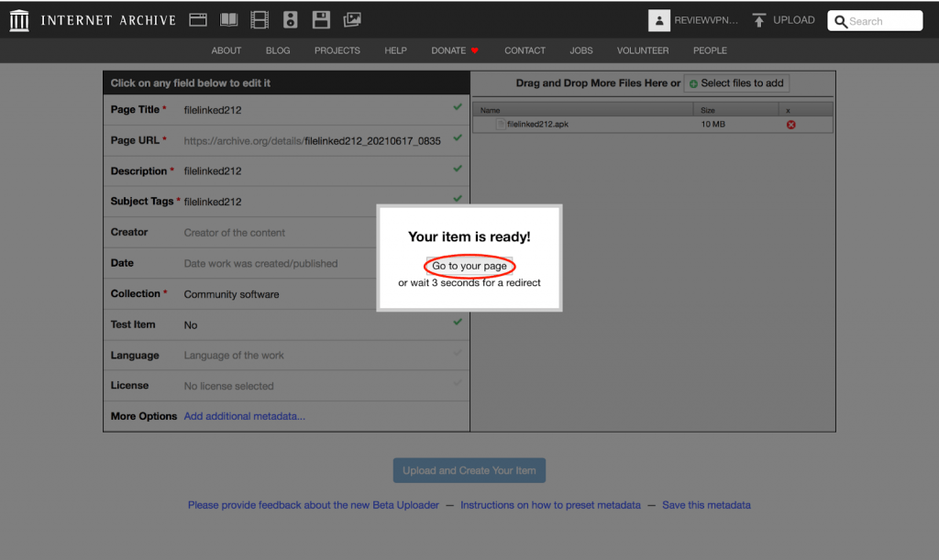Click the 10 MB size cell

click(713, 125)
